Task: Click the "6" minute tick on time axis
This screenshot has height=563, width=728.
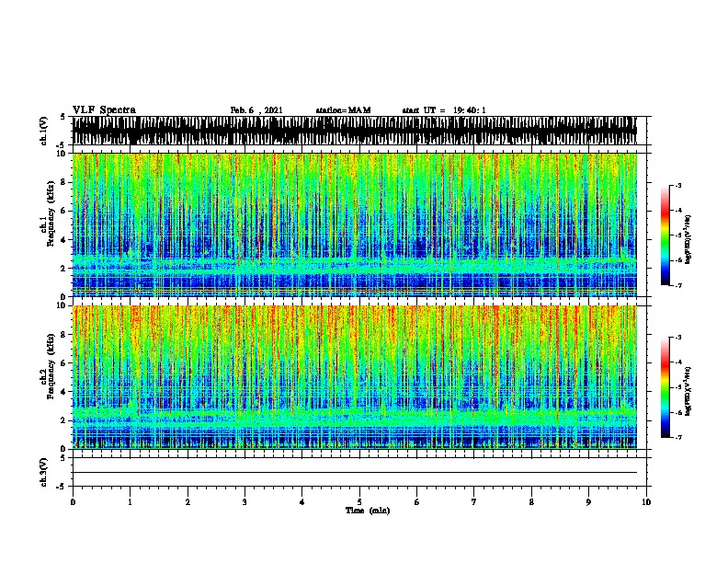Action: 417,502
